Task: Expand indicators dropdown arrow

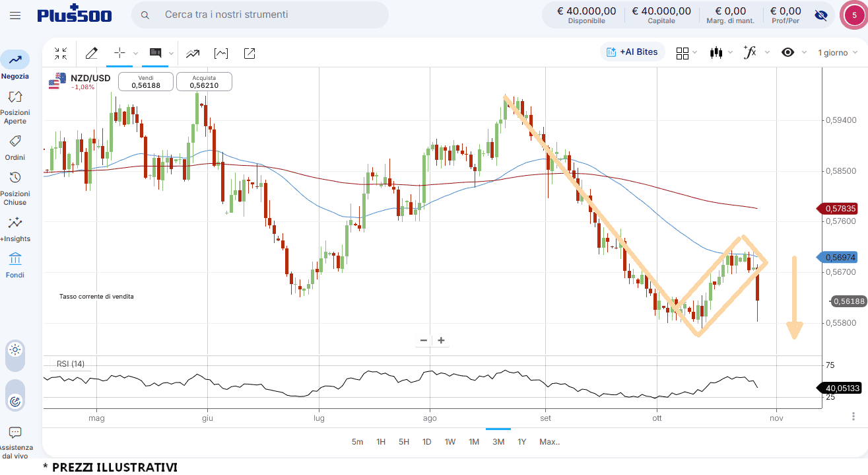Action: 767,53
